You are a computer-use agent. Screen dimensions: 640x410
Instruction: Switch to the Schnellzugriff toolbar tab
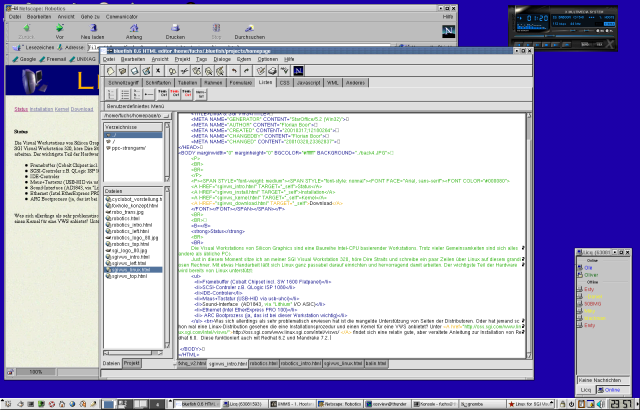click(124, 83)
